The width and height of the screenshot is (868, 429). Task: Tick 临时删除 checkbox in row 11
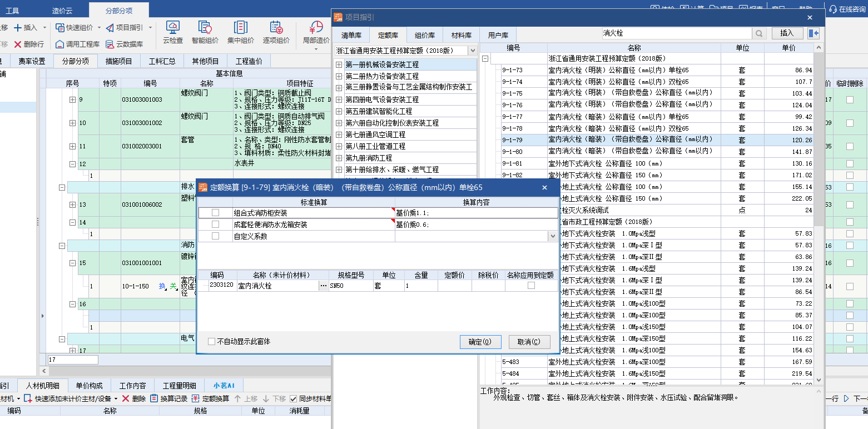click(x=850, y=146)
